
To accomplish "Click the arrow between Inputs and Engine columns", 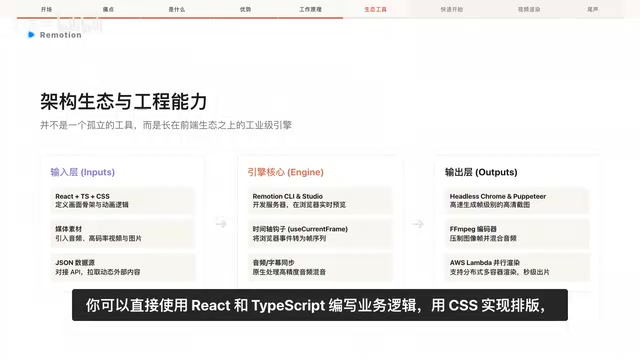I will pos(221,223).
